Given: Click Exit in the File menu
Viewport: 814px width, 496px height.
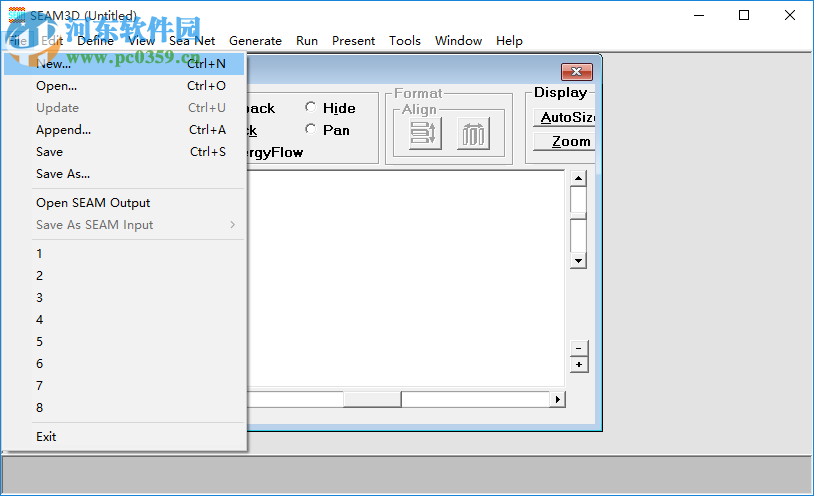Looking at the screenshot, I should point(124,437).
